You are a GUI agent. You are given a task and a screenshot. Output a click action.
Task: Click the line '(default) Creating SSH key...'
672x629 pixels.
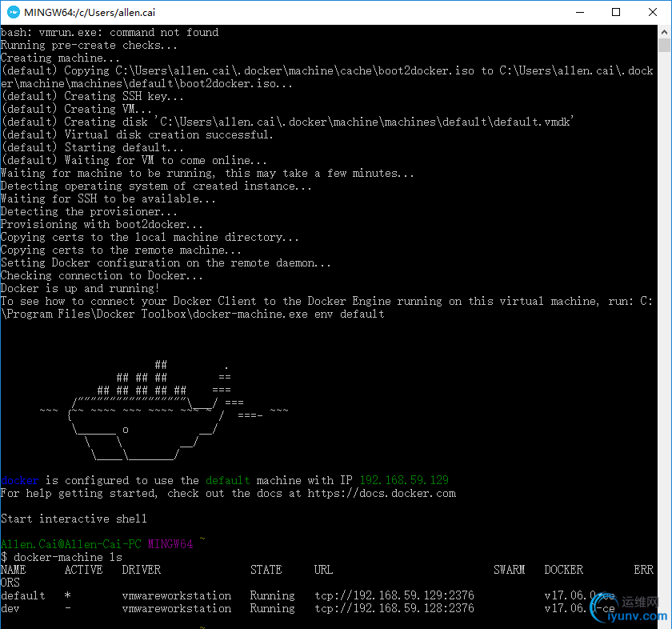coord(93,97)
